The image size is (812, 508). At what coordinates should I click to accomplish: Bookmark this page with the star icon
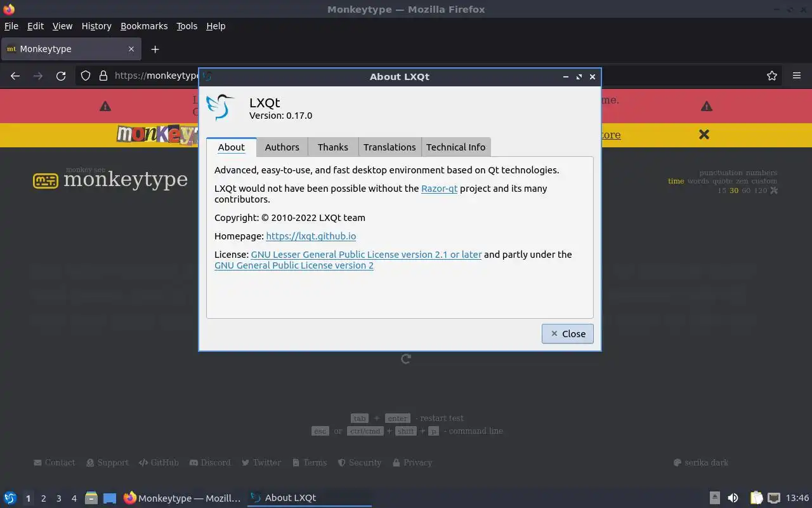click(x=772, y=76)
